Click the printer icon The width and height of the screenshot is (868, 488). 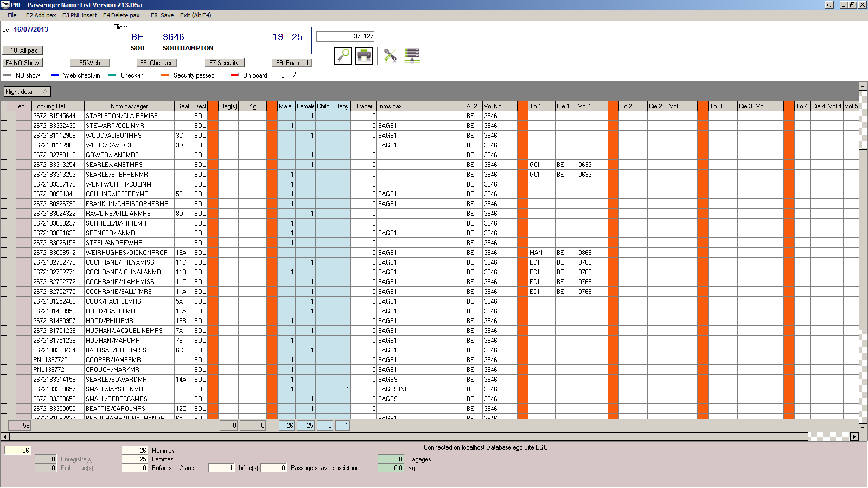364,55
